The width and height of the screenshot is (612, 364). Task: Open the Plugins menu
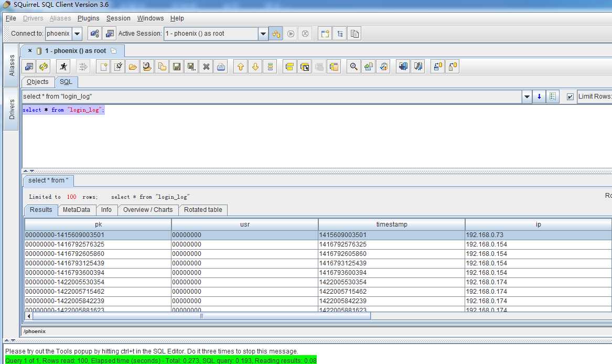click(88, 18)
